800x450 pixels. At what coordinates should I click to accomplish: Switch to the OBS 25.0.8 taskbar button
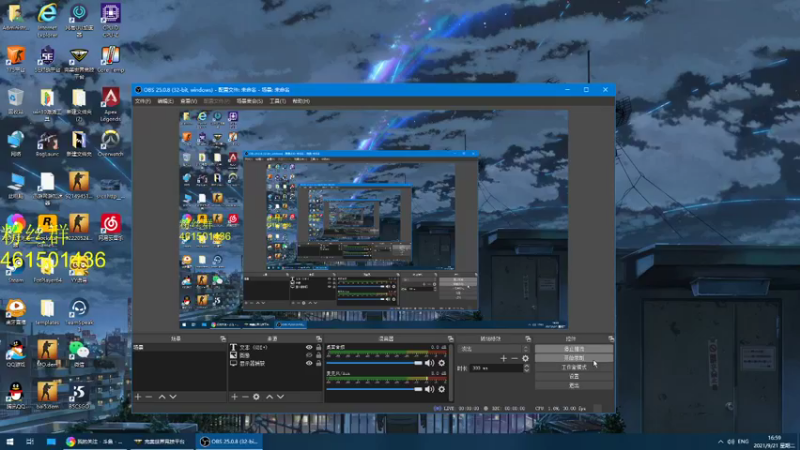point(229,442)
